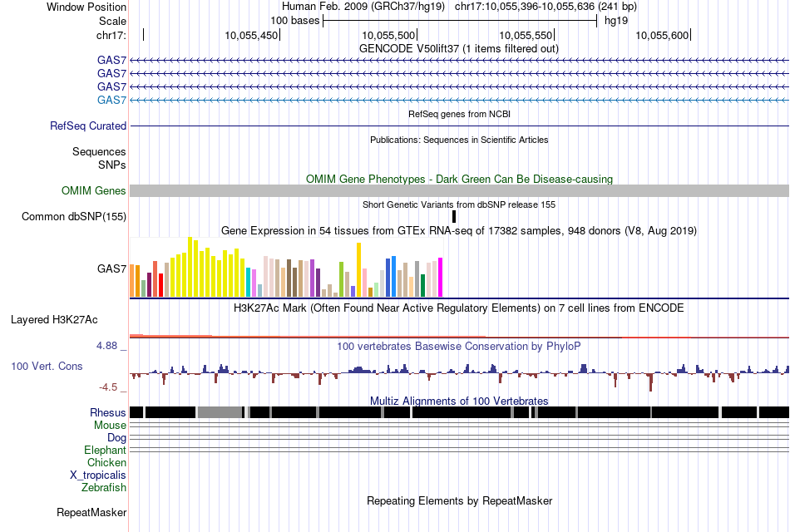Click the black GAS7 GTEx expression label

click(111, 268)
